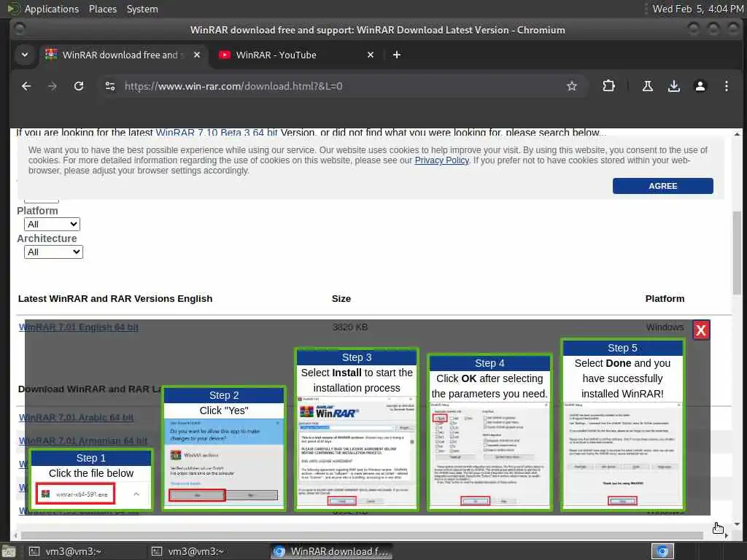Download WinRAR 7.01 Arabic 64 bit

[76, 418]
